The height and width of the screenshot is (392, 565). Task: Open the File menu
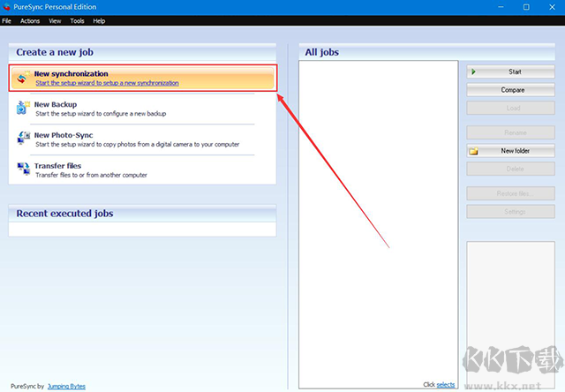(6, 21)
